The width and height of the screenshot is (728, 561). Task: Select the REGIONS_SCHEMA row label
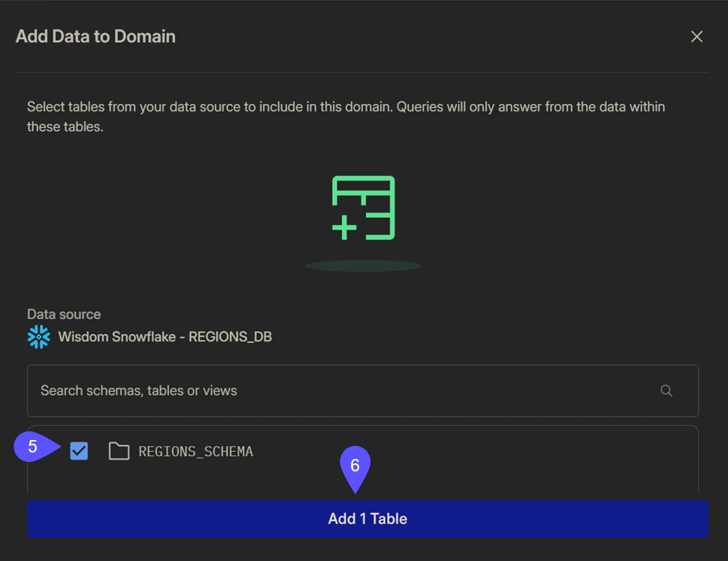(196, 451)
